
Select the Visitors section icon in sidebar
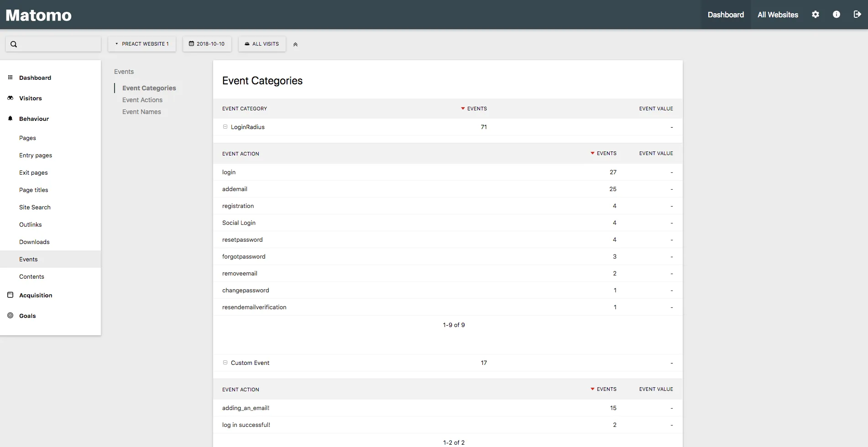click(10, 98)
